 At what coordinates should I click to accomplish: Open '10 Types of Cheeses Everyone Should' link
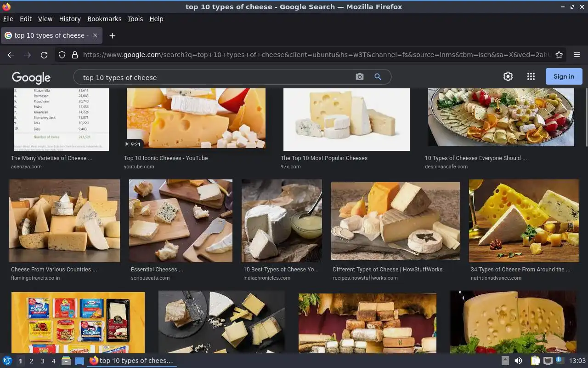(476, 158)
